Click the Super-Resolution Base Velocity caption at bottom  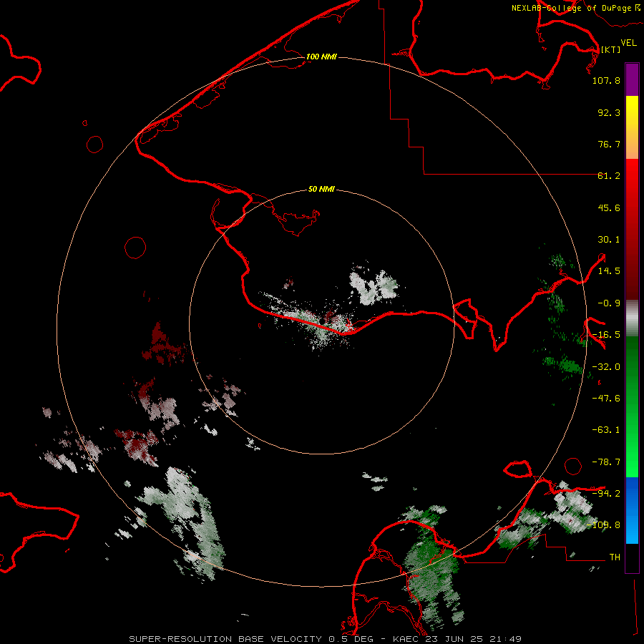(x=326, y=639)
